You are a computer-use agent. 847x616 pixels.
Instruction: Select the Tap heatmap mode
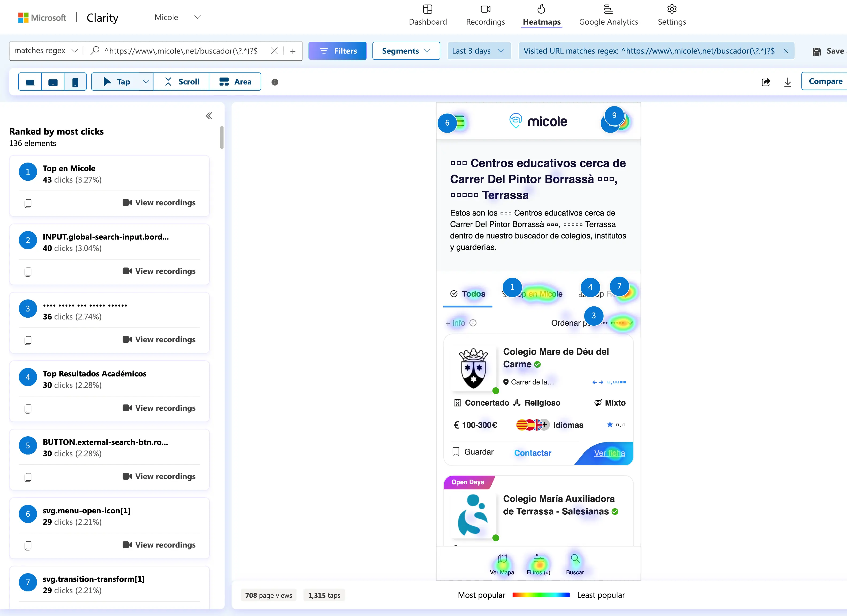pyautogui.click(x=116, y=82)
